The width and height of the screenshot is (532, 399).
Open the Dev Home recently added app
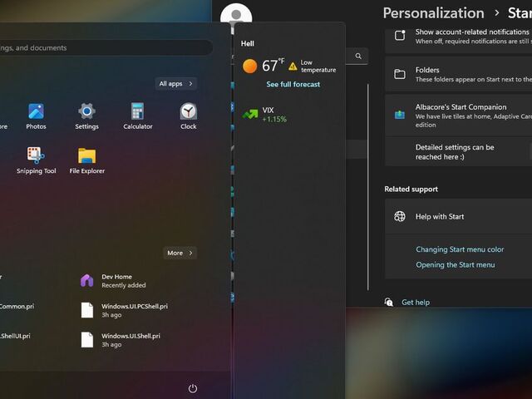pyautogui.click(x=86, y=281)
